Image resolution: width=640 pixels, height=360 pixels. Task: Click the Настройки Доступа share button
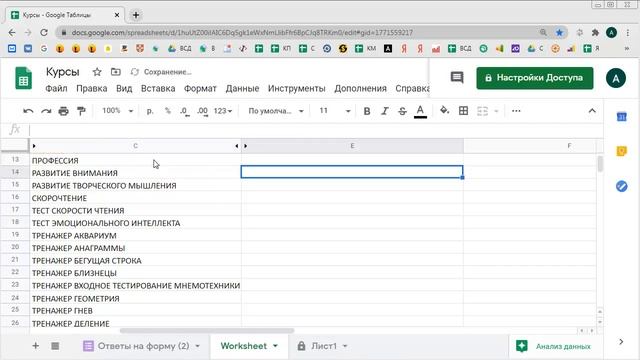[535, 78]
